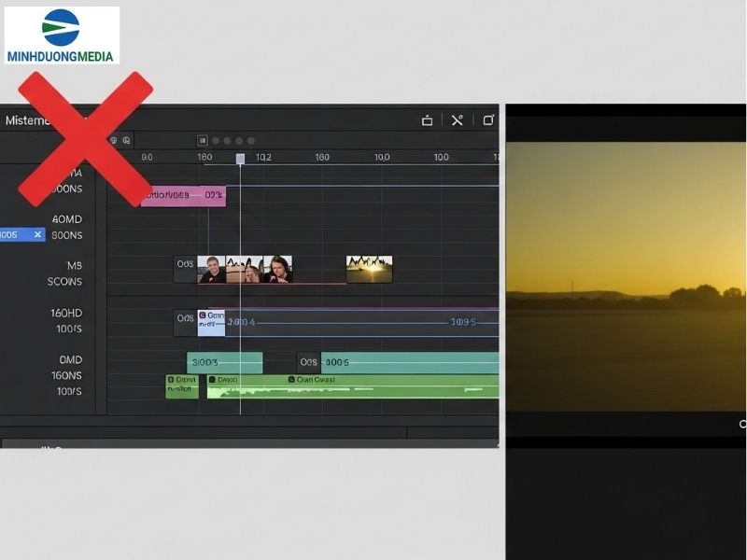Click the large red X mark
The width and height of the screenshot is (747, 560).
click(x=85, y=137)
